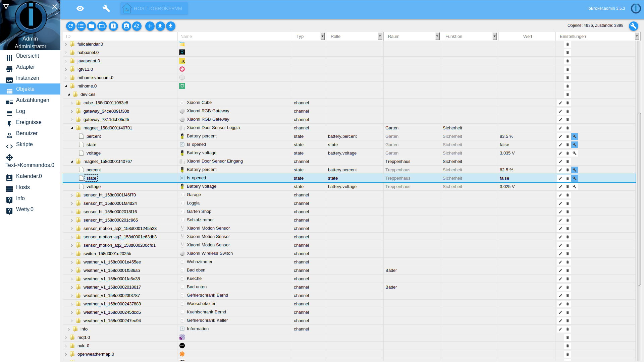Click the 3.025 V value cell

(527, 187)
